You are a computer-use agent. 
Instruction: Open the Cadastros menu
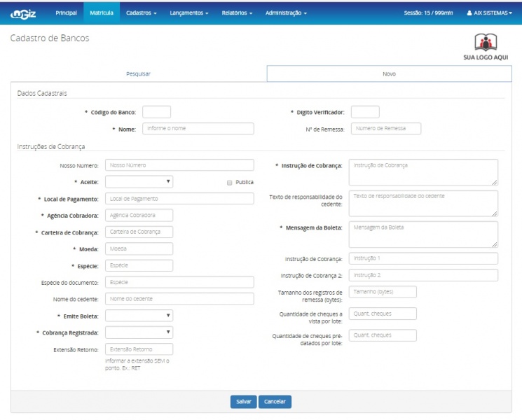point(141,13)
